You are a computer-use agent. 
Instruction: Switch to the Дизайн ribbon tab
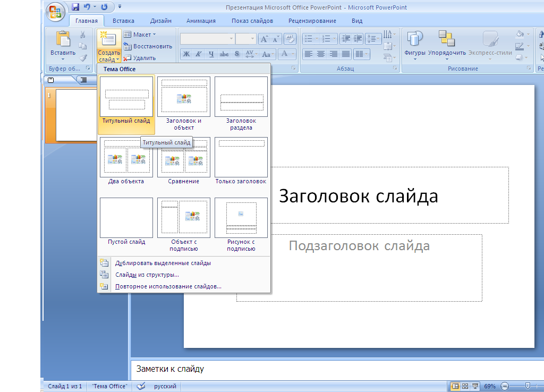[160, 21]
